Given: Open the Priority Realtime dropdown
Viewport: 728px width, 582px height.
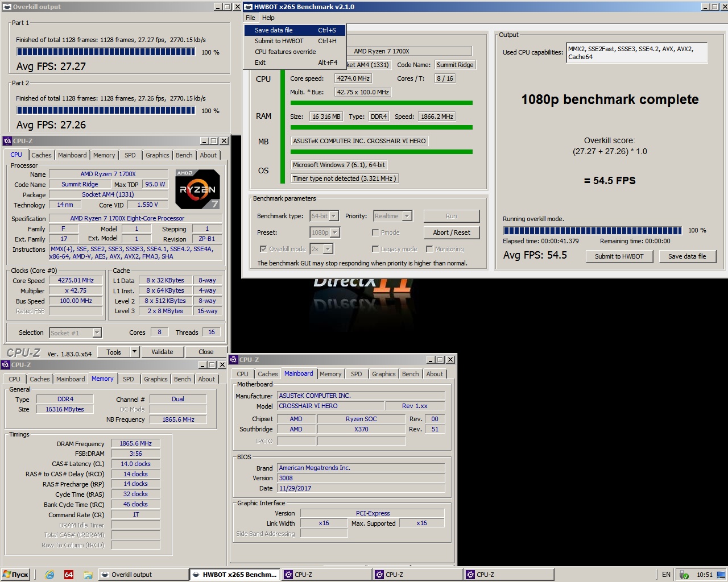Looking at the screenshot, I should pyautogui.click(x=392, y=216).
